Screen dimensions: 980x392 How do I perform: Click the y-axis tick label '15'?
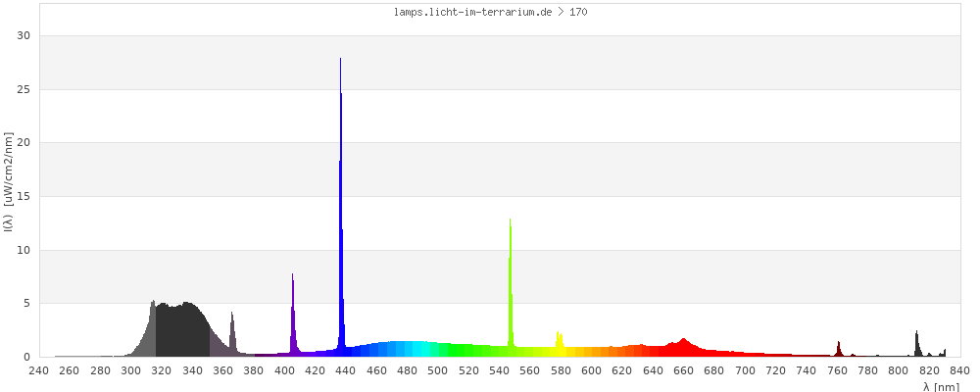pyautogui.click(x=25, y=196)
